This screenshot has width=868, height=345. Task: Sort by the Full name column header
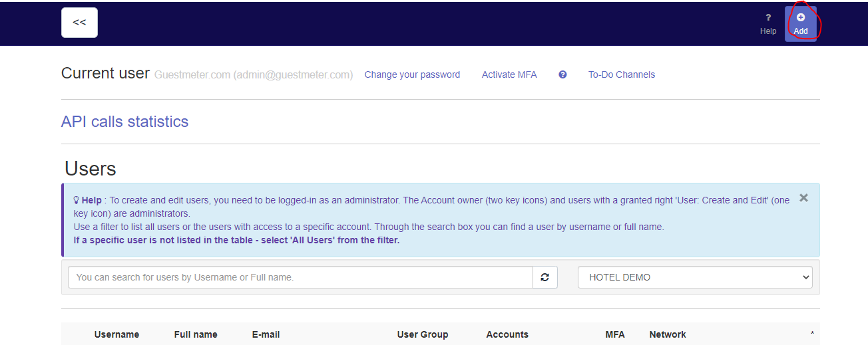coord(196,334)
